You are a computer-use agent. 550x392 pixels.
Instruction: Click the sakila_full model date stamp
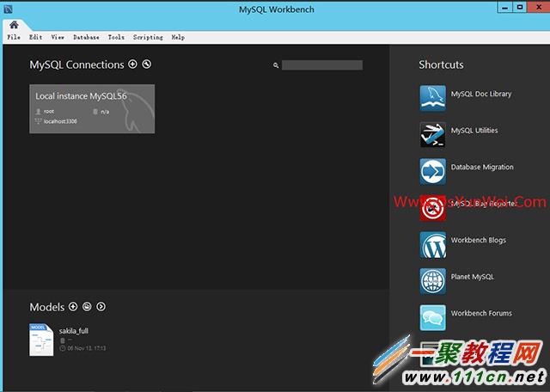point(86,348)
